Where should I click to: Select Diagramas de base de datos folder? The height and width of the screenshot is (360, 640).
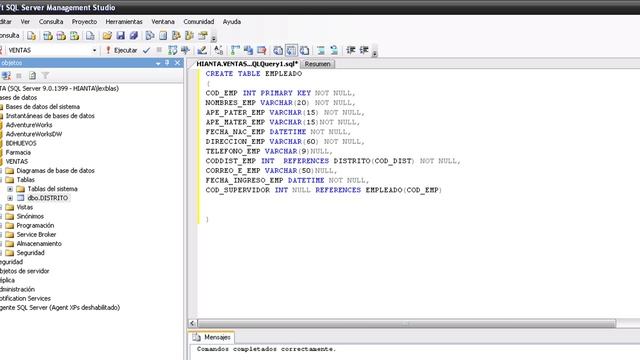(x=56, y=171)
